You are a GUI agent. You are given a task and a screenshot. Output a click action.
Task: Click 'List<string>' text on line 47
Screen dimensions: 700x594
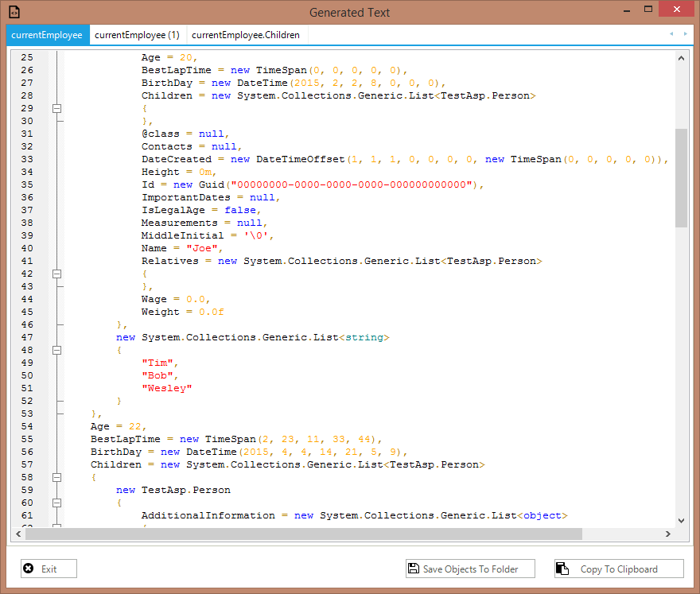(x=352, y=337)
